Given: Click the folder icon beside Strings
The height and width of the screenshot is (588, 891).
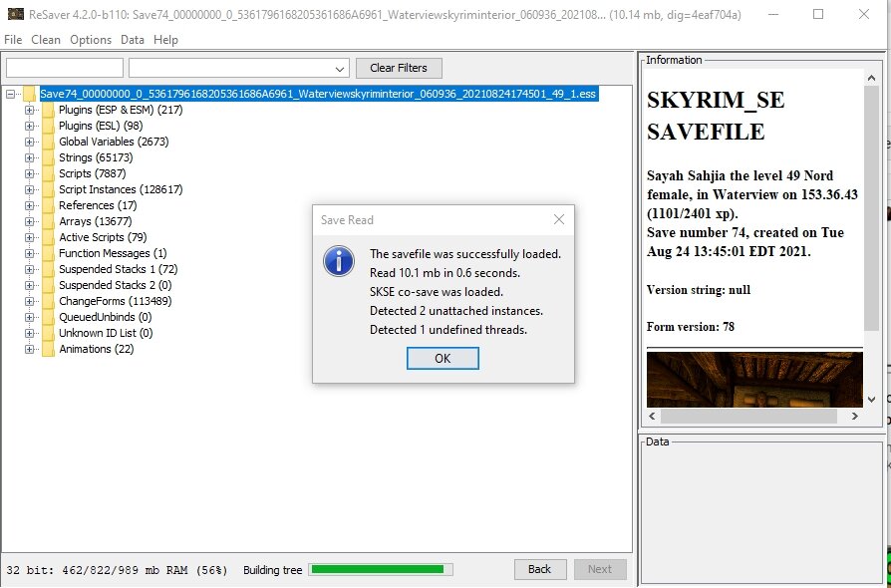Looking at the screenshot, I should [48, 157].
